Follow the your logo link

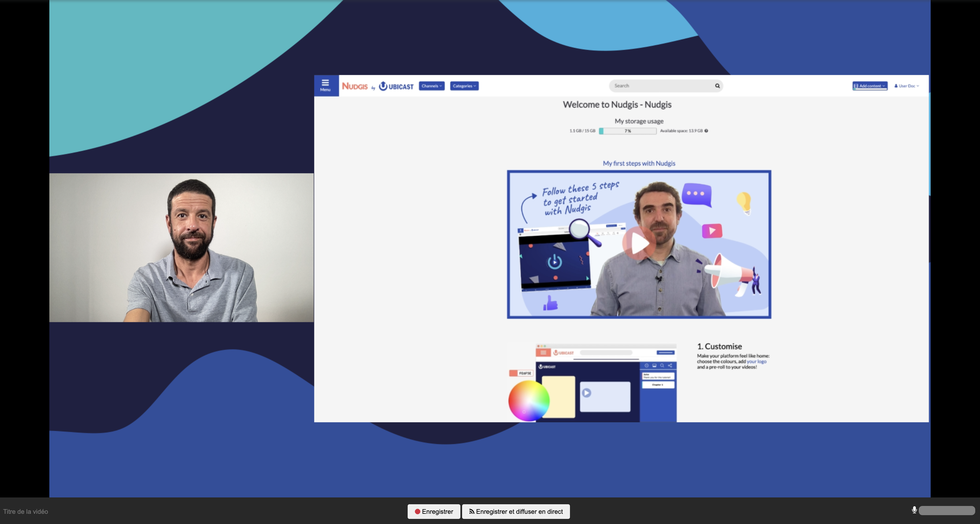point(756,362)
